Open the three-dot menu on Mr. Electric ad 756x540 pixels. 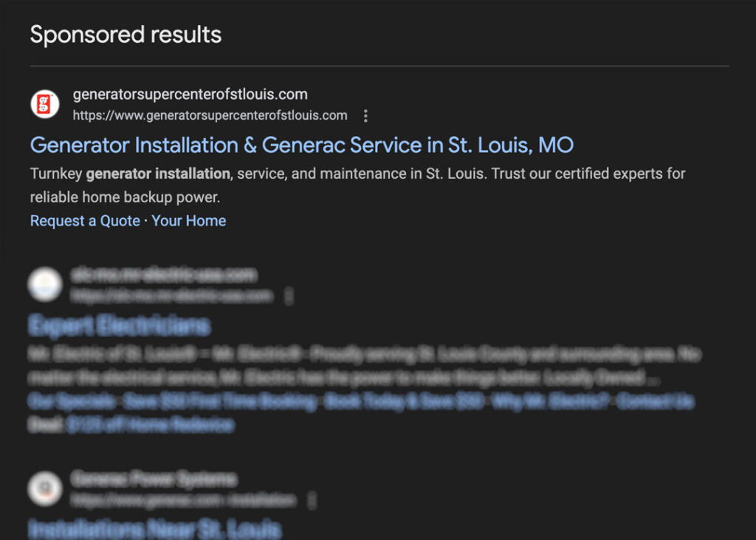click(x=289, y=296)
